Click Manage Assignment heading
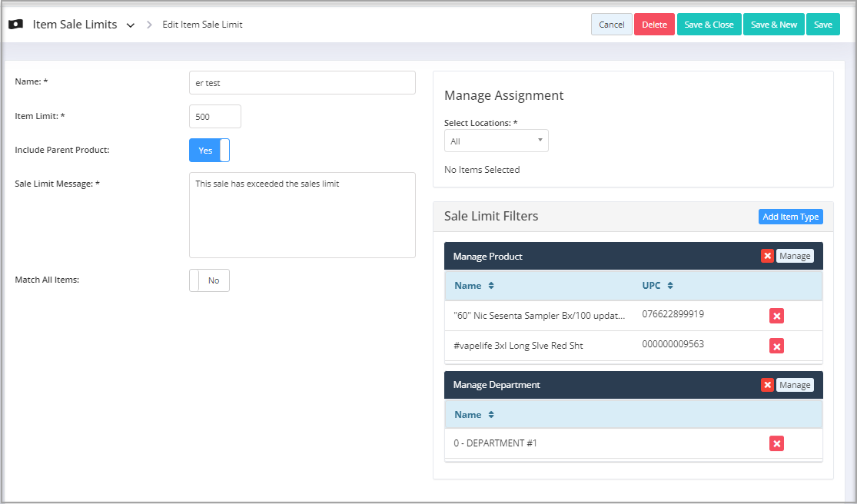This screenshot has height=504, width=857. point(504,95)
